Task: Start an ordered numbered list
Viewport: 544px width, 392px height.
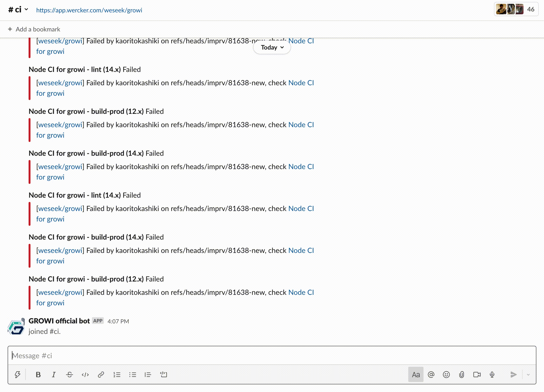Action: 117,374
